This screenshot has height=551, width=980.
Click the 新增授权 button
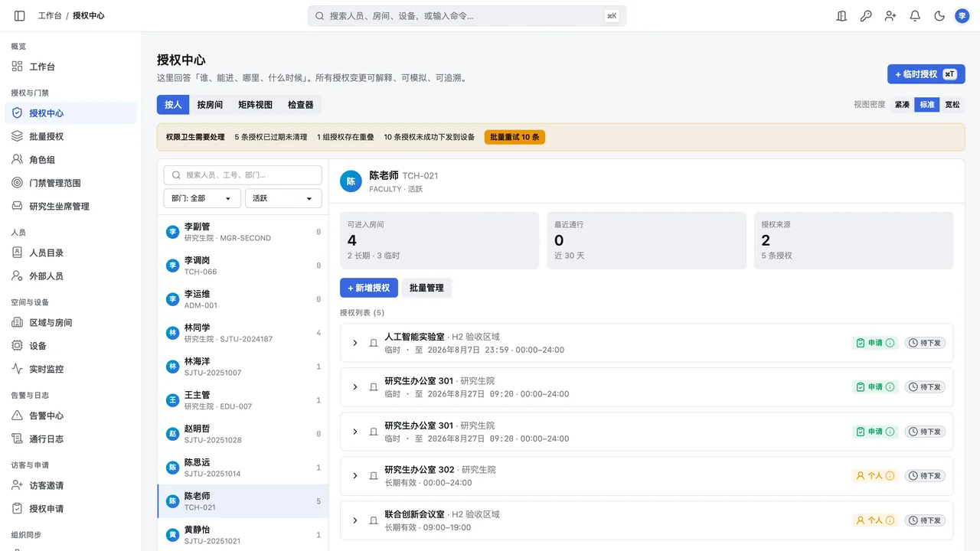[x=369, y=288]
